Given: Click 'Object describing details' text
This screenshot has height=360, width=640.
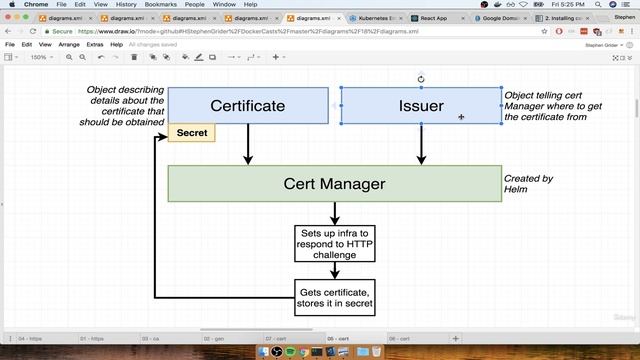Looking at the screenshot, I should point(122,106).
